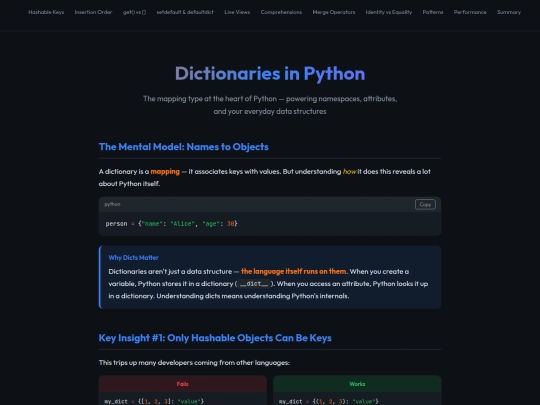Click the inline __dict__ code chip

coord(254,284)
